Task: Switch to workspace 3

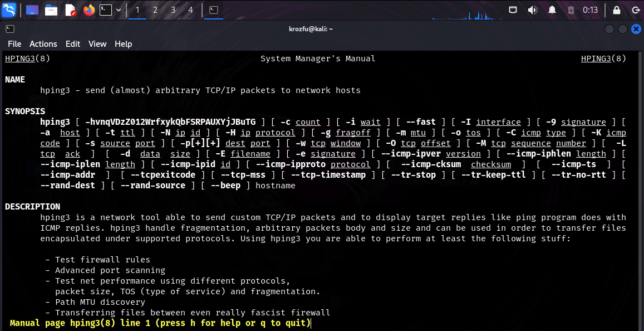Action: coord(173,10)
